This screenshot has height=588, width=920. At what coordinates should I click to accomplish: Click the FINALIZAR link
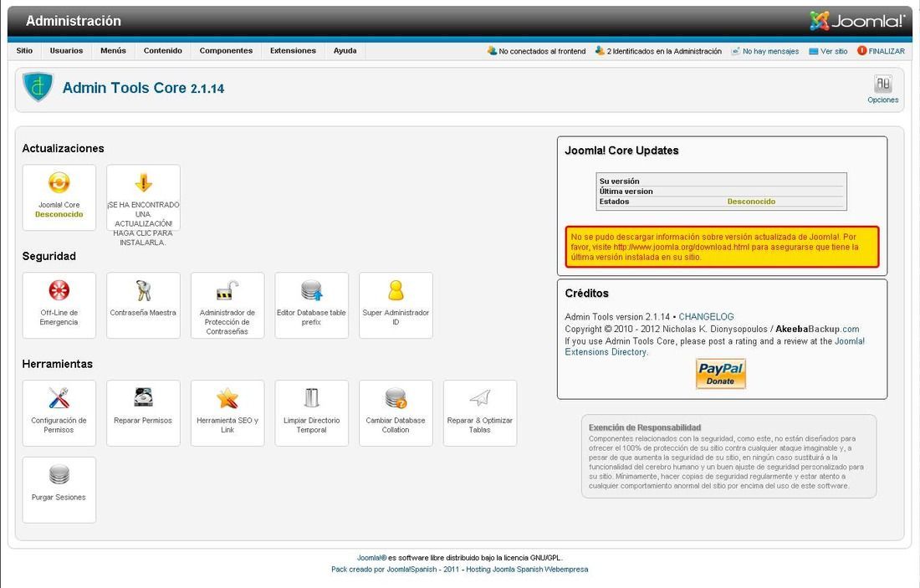pos(887,52)
